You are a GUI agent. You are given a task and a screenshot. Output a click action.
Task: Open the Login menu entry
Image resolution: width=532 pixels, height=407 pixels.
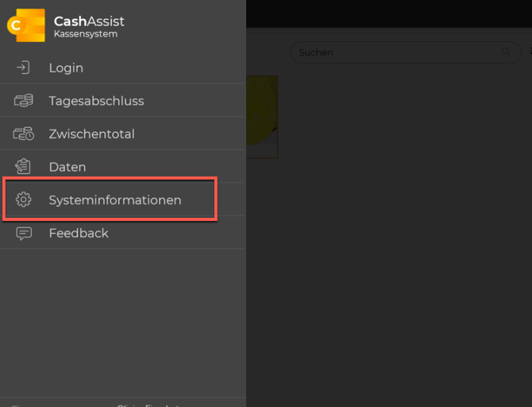pos(122,68)
